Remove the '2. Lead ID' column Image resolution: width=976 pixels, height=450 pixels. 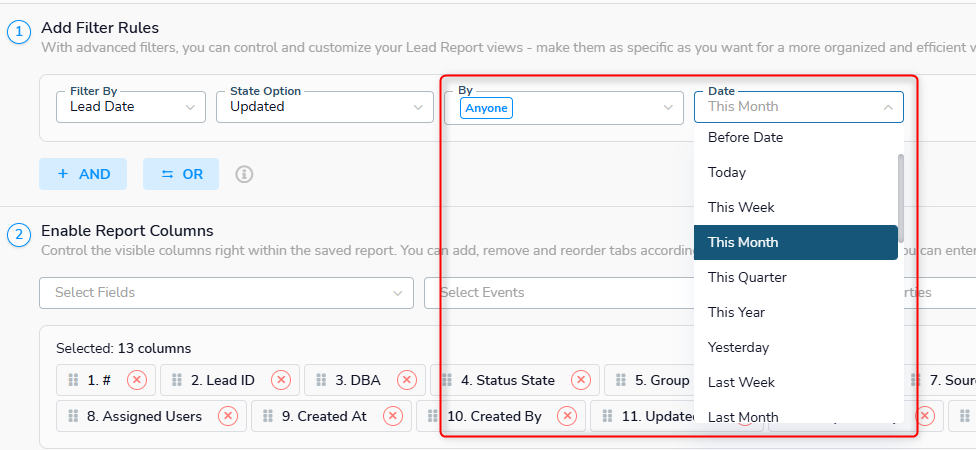281,380
